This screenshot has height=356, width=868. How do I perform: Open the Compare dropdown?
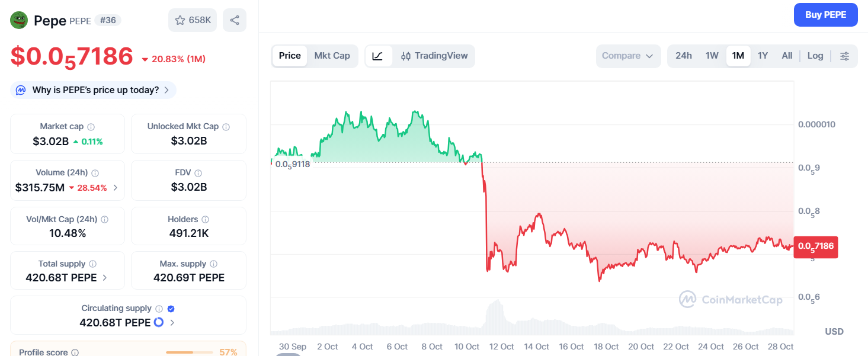[628, 56]
